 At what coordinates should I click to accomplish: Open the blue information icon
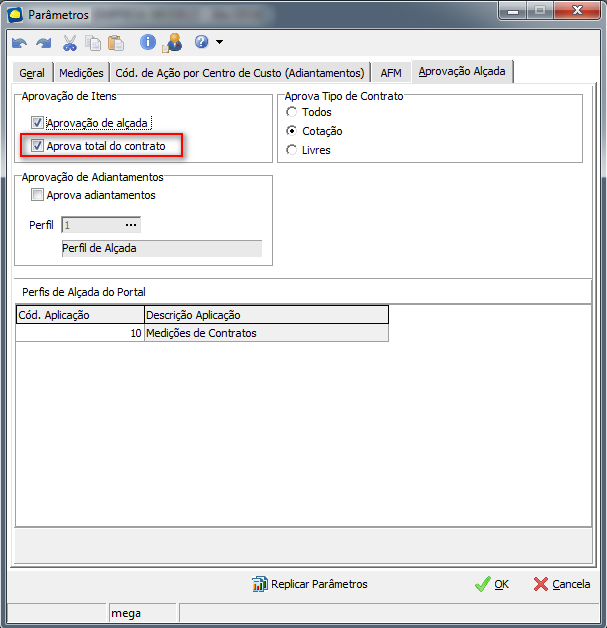tap(148, 43)
